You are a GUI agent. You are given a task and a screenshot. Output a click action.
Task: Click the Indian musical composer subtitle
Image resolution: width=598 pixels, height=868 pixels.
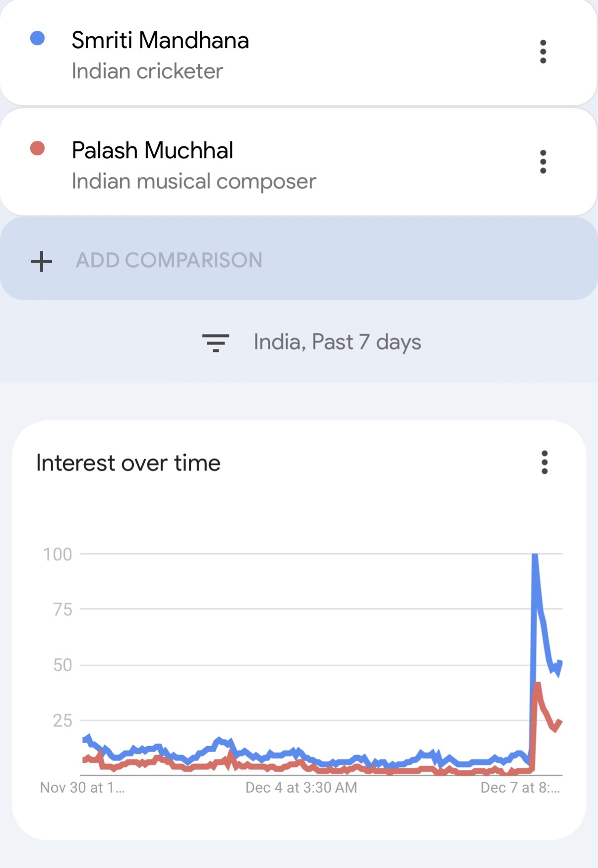point(194,181)
